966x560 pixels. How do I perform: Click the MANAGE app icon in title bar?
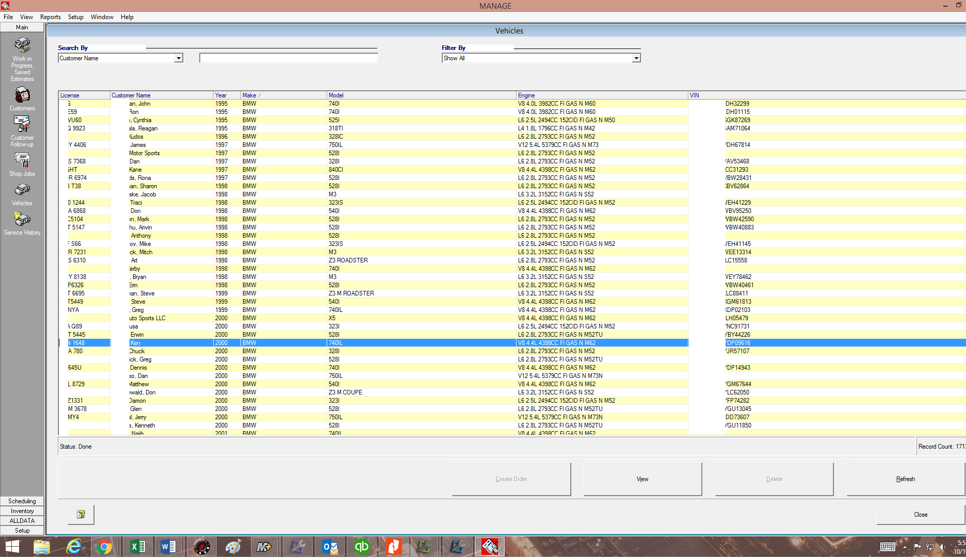click(x=5, y=6)
